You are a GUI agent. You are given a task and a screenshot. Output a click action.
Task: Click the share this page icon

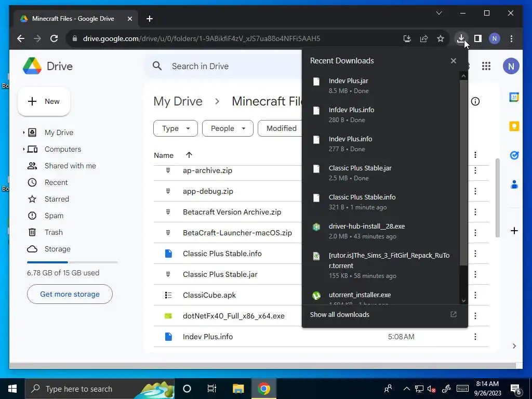pos(424,38)
